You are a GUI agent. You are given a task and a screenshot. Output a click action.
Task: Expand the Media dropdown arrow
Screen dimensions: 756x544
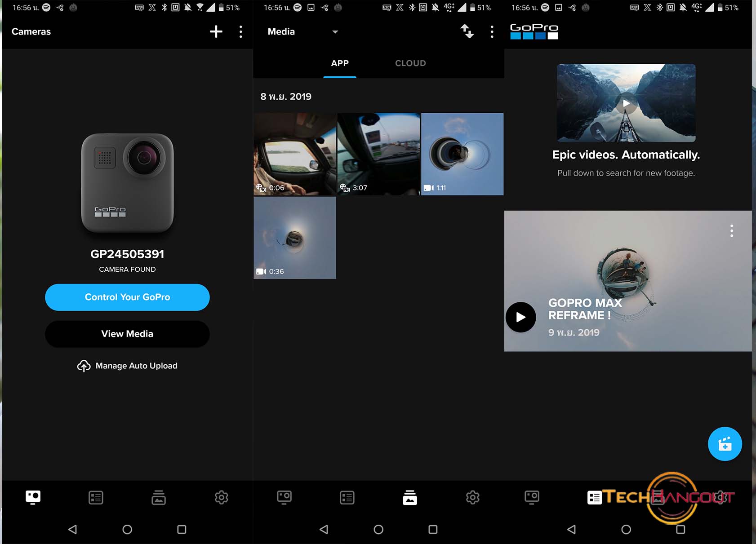click(335, 32)
